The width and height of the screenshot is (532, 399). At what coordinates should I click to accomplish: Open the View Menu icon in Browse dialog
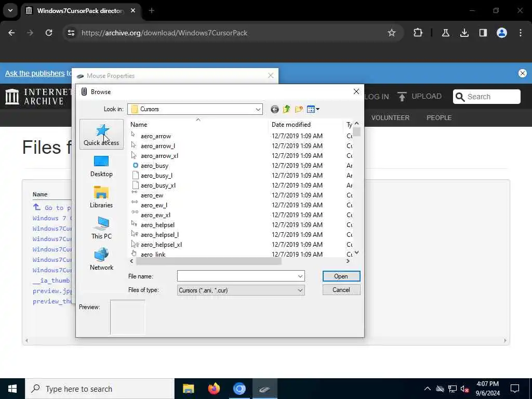click(313, 109)
